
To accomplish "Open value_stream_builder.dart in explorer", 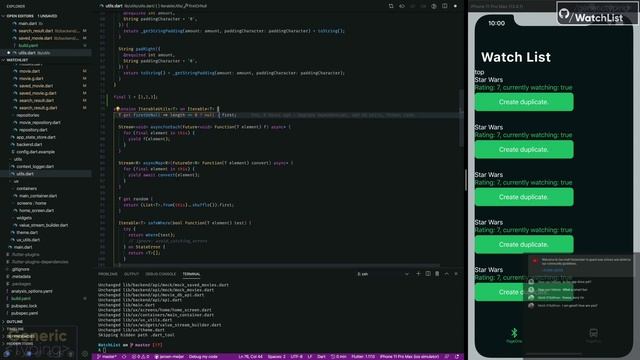I will click(x=44, y=225).
